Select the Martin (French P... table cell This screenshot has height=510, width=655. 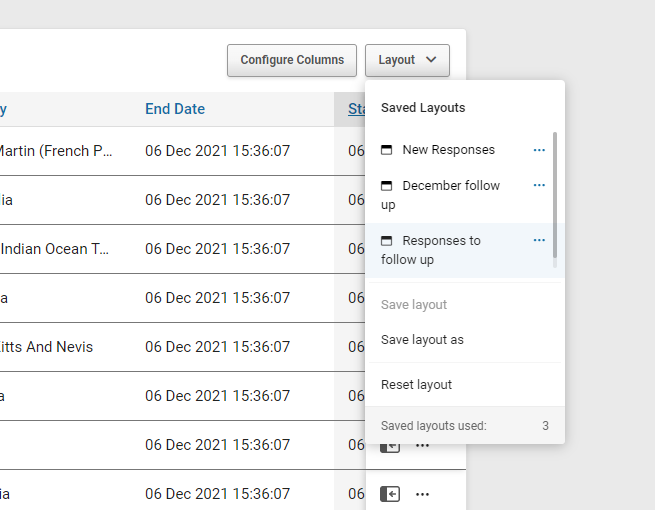(55, 151)
